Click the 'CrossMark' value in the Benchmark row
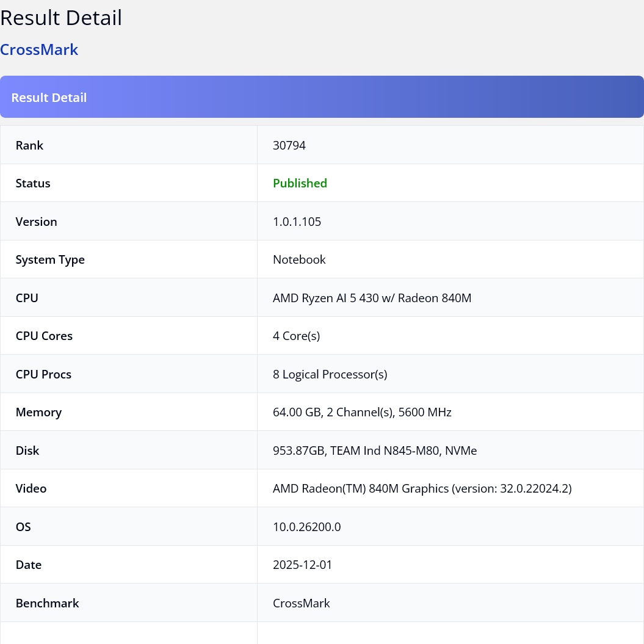The image size is (644, 644). tap(301, 603)
